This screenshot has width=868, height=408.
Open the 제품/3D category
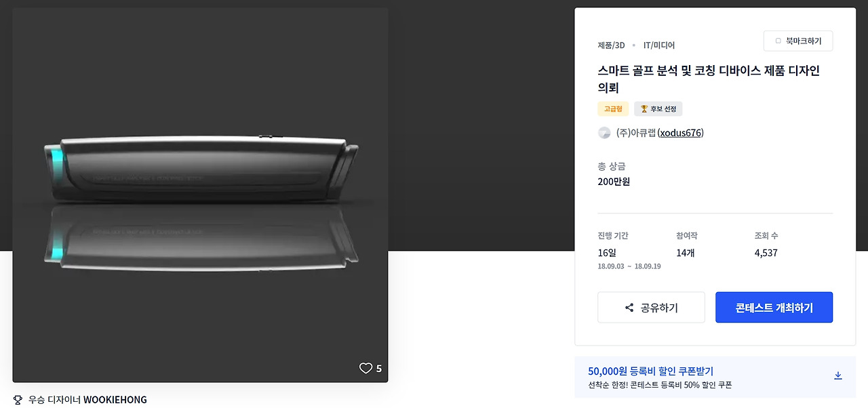pyautogui.click(x=611, y=45)
